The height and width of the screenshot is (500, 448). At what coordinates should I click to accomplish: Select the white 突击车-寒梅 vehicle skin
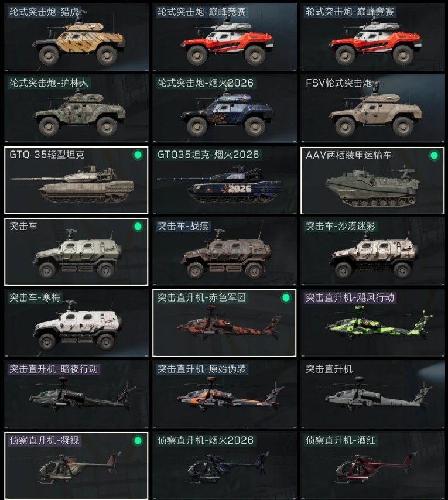click(76, 323)
